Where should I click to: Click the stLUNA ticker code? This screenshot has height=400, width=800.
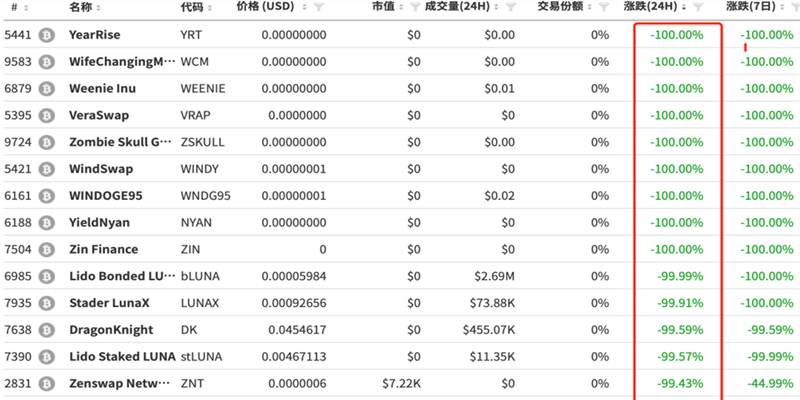click(x=202, y=357)
